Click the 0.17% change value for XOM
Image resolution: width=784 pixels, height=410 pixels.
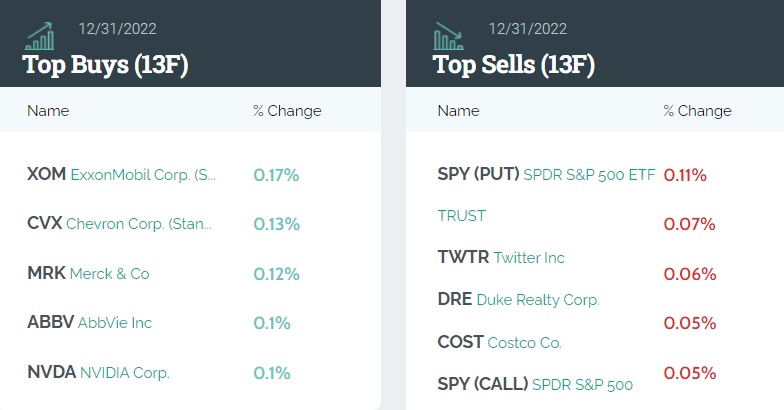point(276,175)
